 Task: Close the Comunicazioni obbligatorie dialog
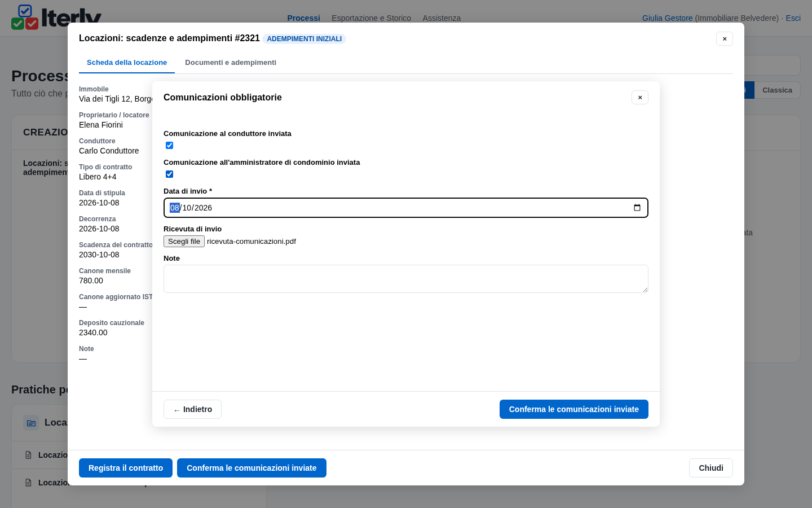coord(640,98)
